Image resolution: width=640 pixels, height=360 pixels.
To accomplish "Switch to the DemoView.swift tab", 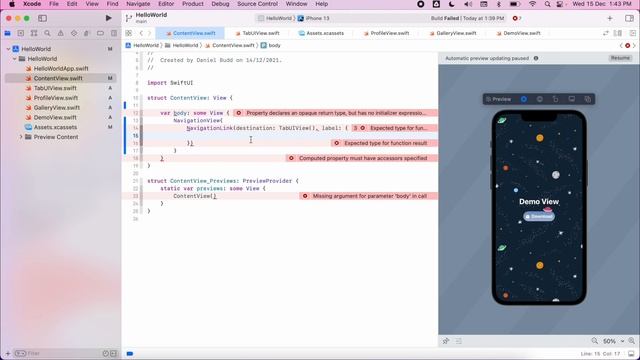I will (x=519, y=33).
